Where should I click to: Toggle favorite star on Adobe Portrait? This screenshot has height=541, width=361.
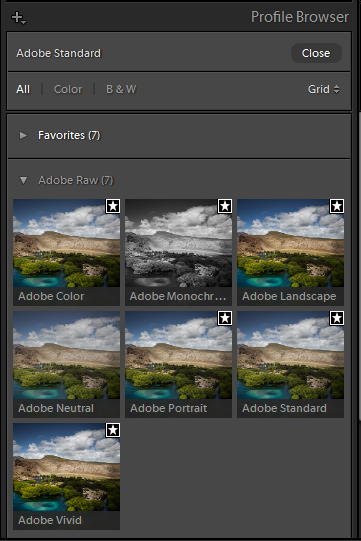[x=225, y=318]
